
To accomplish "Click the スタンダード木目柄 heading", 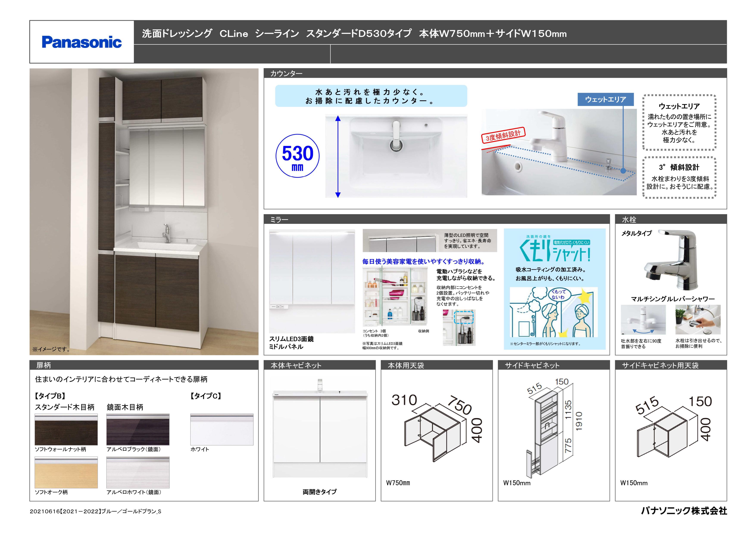I will (x=64, y=407).
